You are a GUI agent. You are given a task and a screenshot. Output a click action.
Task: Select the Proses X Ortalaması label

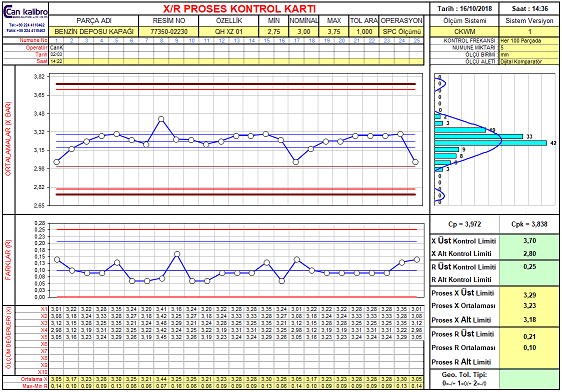[463, 306]
